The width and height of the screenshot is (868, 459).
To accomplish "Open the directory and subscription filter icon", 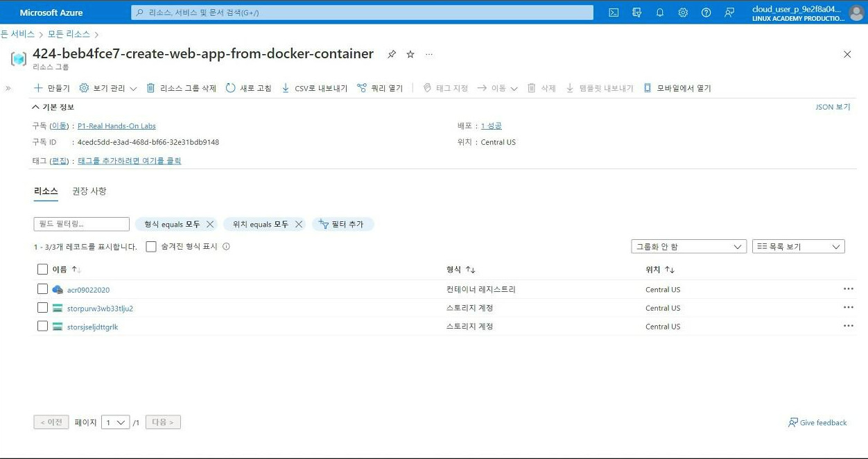I will (637, 12).
